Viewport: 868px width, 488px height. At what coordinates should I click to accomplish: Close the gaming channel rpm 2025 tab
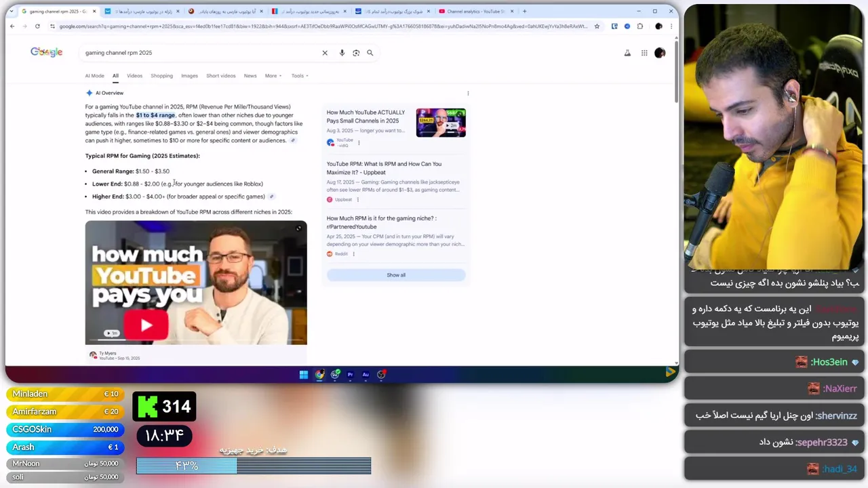tap(94, 12)
